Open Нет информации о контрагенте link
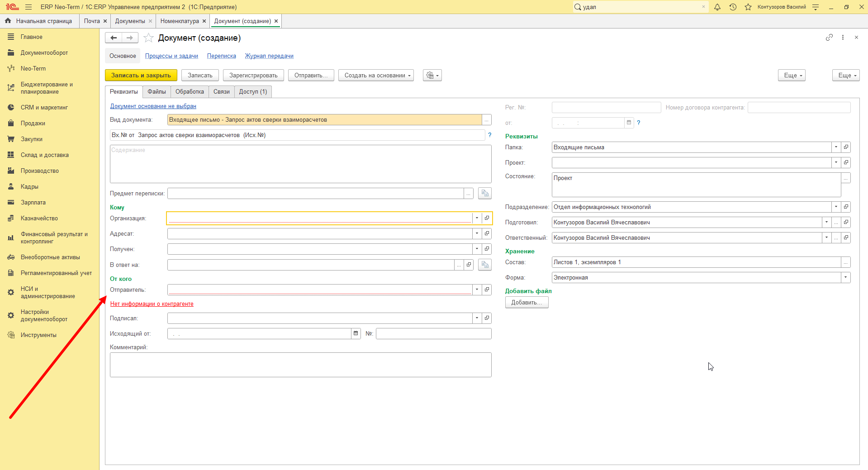The width and height of the screenshot is (868, 470). [x=152, y=304]
